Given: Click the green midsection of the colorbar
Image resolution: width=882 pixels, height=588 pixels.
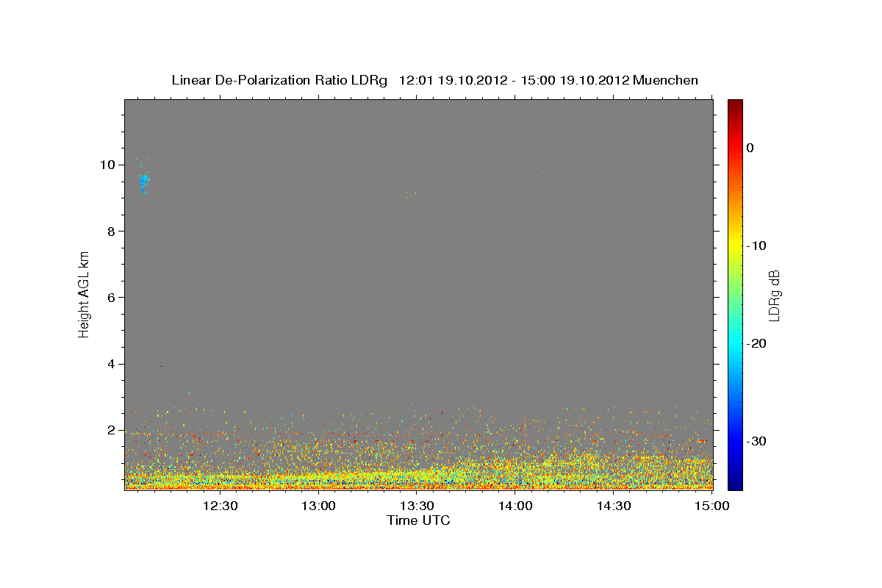Looking at the screenshot, I should (735, 294).
